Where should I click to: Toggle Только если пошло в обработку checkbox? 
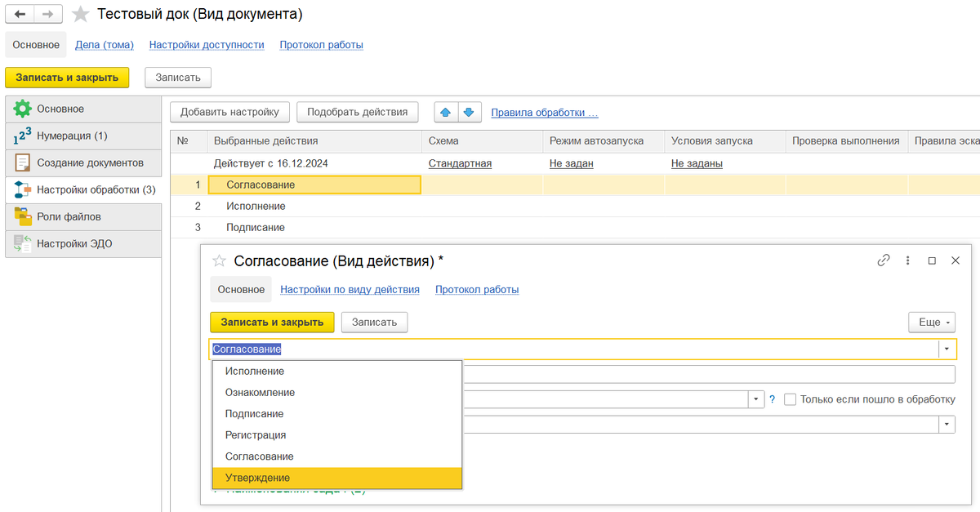tap(790, 399)
